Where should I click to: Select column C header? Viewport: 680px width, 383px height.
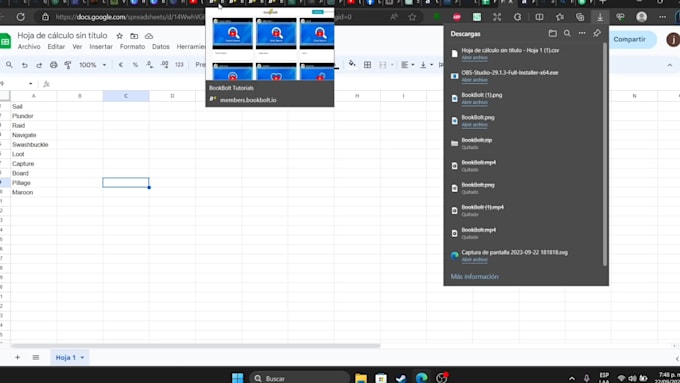[126, 96]
